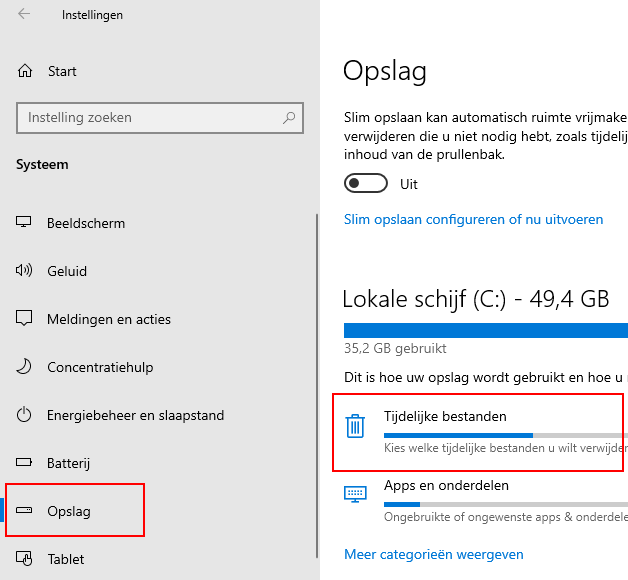Go to Geluid settings
This screenshot has width=628, height=580.
pos(67,271)
